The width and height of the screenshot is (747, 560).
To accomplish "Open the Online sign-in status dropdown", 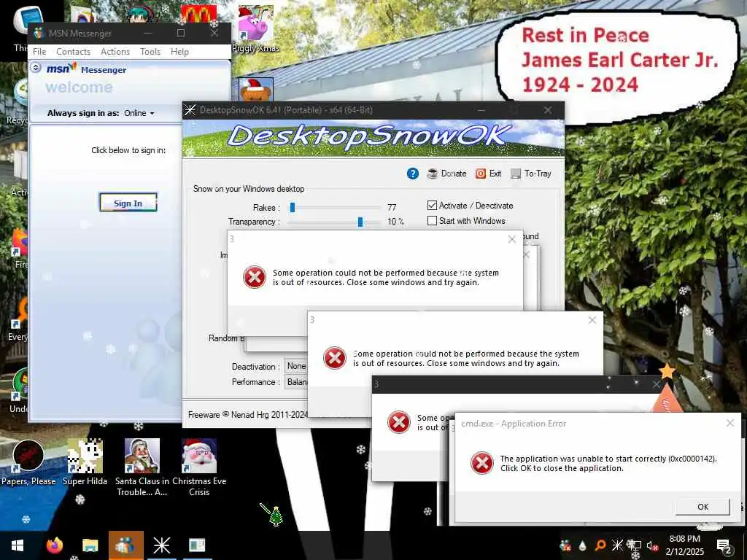I will point(139,113).
